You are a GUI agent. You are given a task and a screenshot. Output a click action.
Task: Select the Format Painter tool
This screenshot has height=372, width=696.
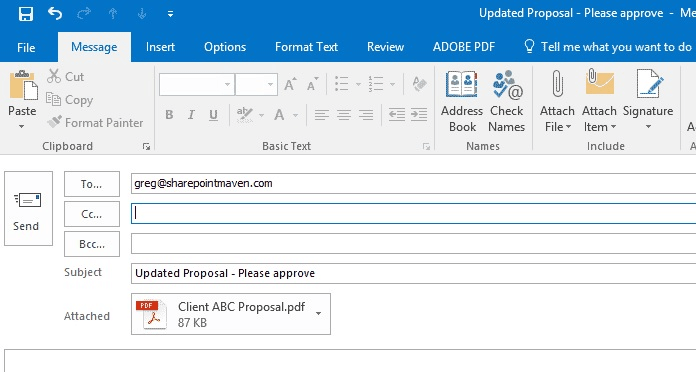(x=95, y=123)
